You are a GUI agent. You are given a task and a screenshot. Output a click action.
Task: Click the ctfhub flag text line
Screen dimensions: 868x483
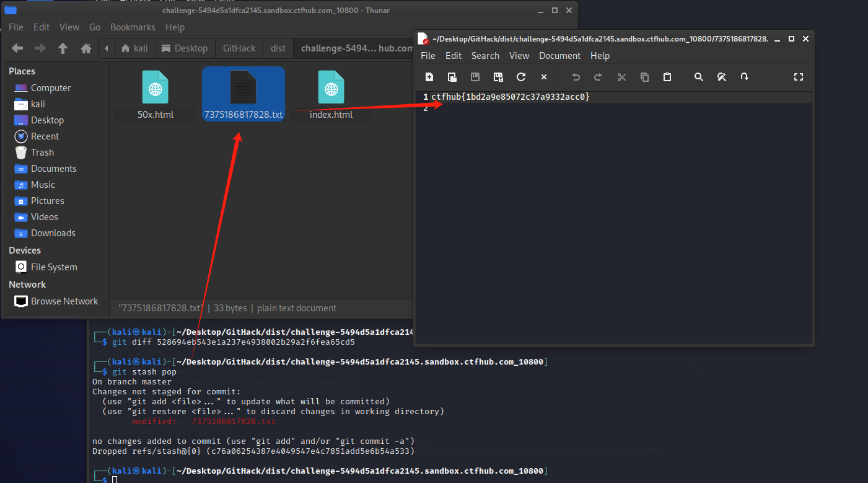click(511, 97)
